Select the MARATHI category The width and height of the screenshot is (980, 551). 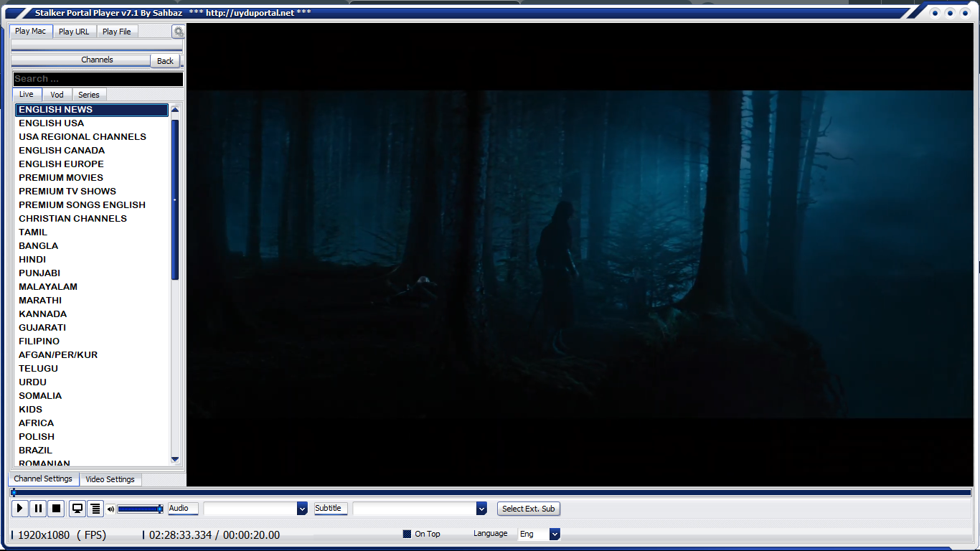[x=92, y=301]
